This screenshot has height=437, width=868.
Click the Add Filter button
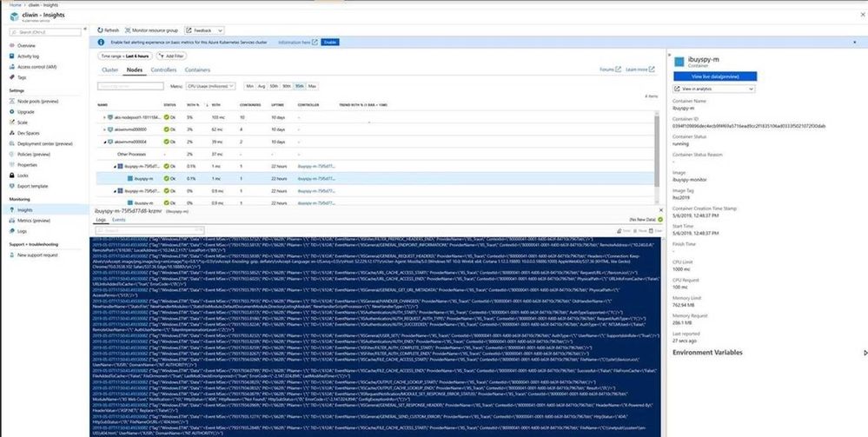pos(172,56)
